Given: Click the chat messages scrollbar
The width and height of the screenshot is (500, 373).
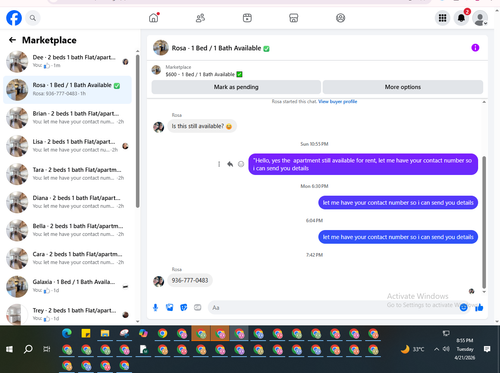Looking at the screenshot, I should coord(484,222).
